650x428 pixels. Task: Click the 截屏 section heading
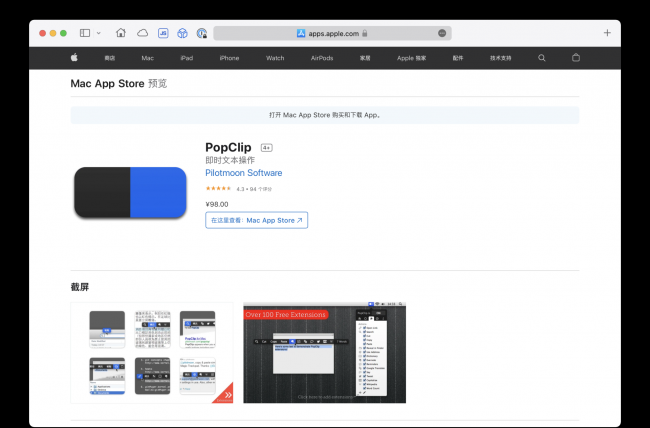[x=80, y=287]
